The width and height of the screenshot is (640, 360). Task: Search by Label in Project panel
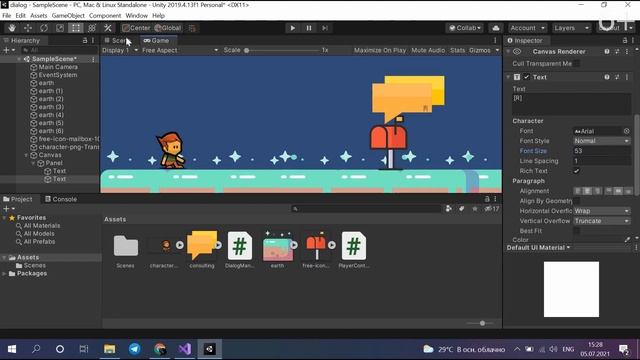coord(461,209)
